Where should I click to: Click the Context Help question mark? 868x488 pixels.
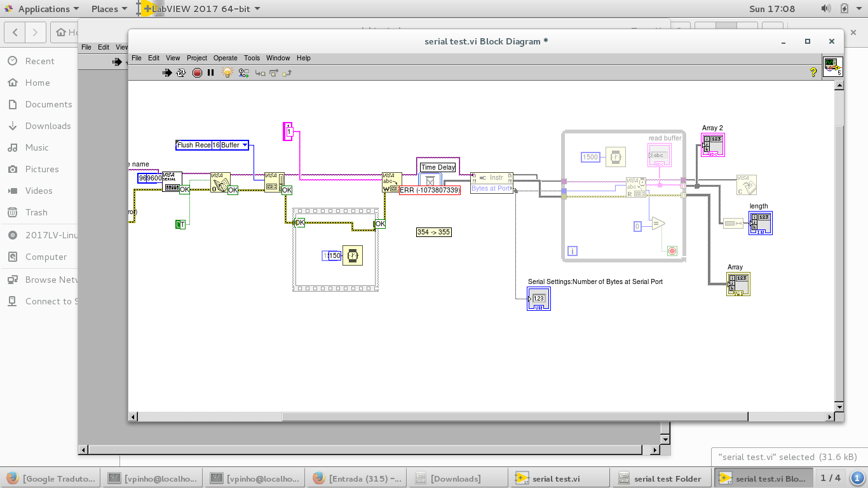click(813, 73)
